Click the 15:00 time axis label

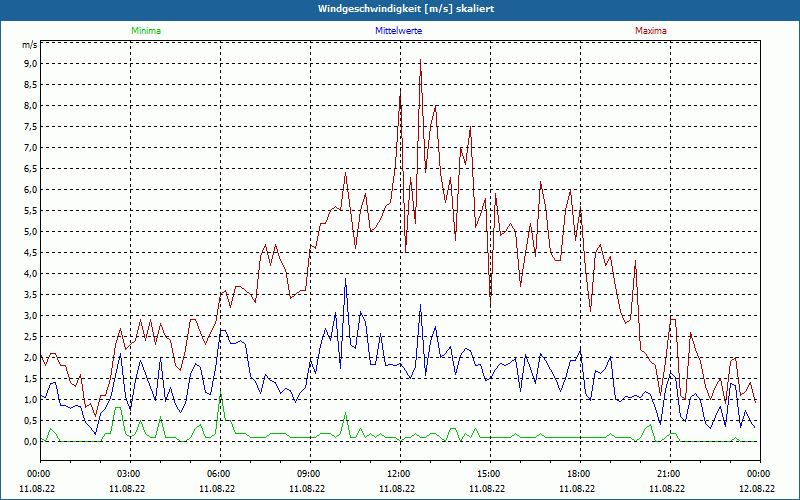487,474
